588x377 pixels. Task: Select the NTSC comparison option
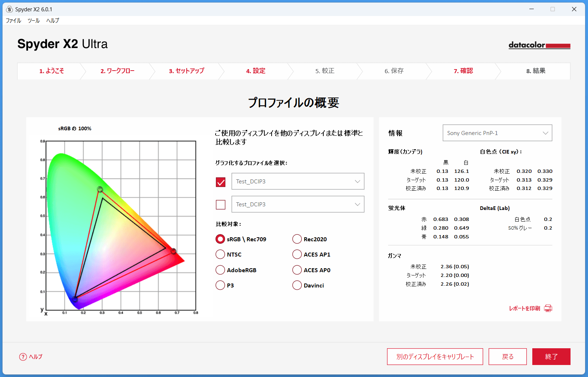220,254
